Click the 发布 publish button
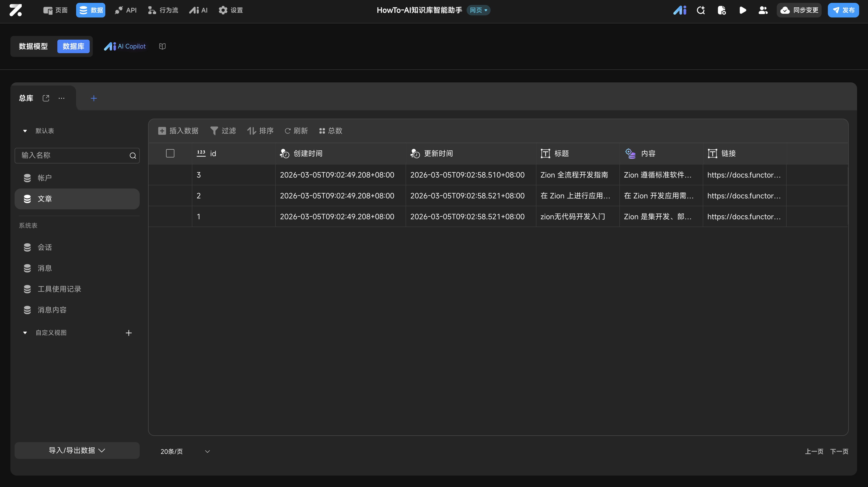 pyautogui.click(x=843, y=10)
